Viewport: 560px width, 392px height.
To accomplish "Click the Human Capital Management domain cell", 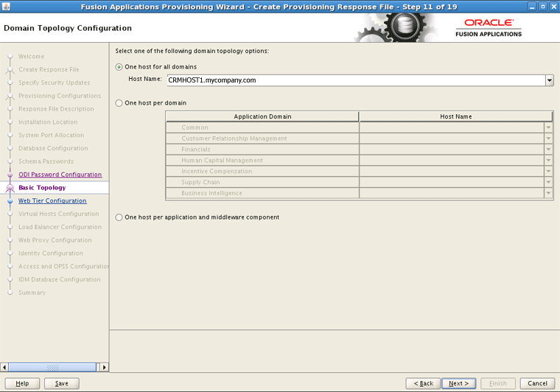I will [262, 161].
